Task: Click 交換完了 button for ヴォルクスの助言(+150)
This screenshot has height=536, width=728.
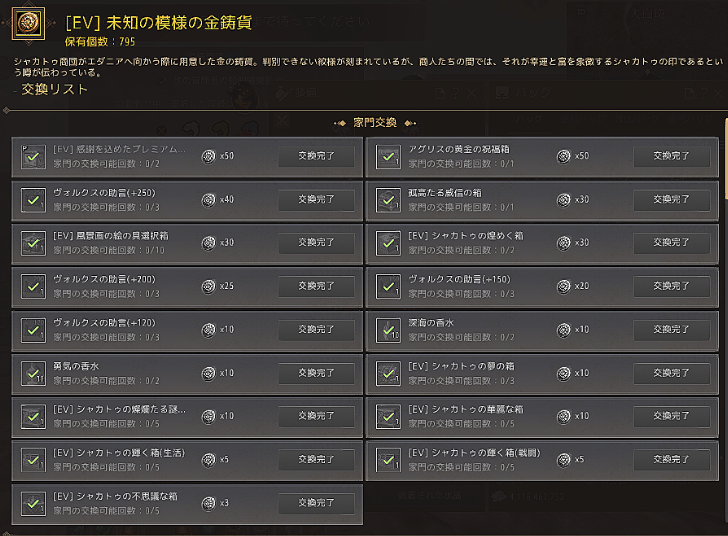Action: [x=671, y=286]
